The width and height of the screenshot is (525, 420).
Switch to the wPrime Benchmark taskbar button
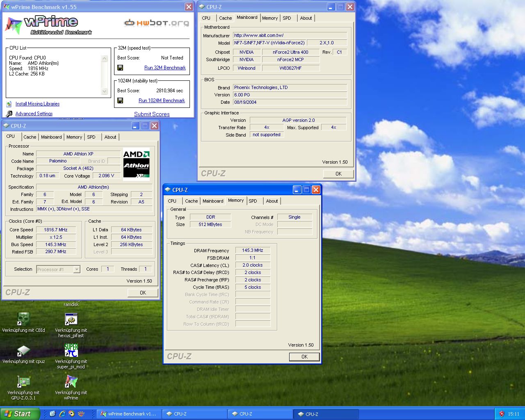(129, 414)
